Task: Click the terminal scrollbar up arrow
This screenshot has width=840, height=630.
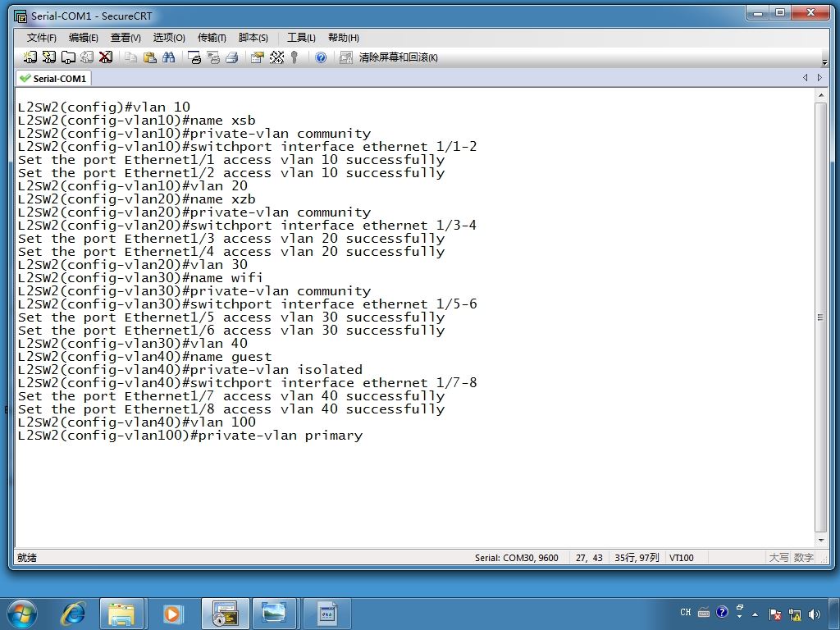Action: click(x=820, y=95)
